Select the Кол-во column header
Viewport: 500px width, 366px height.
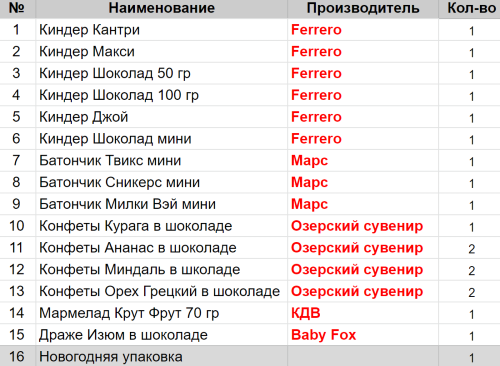[x=469, y=8]
